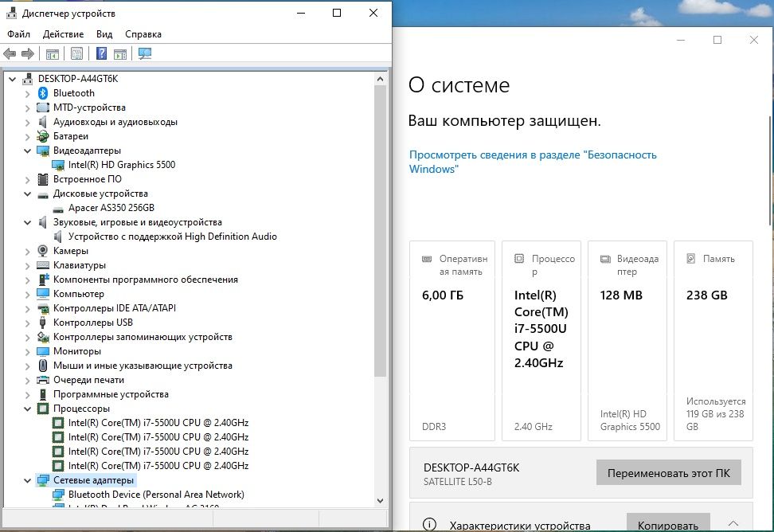Click the Очереди печати printer icon
The height and width of the screenshot is (532, 774).
(x=43, y=380)
